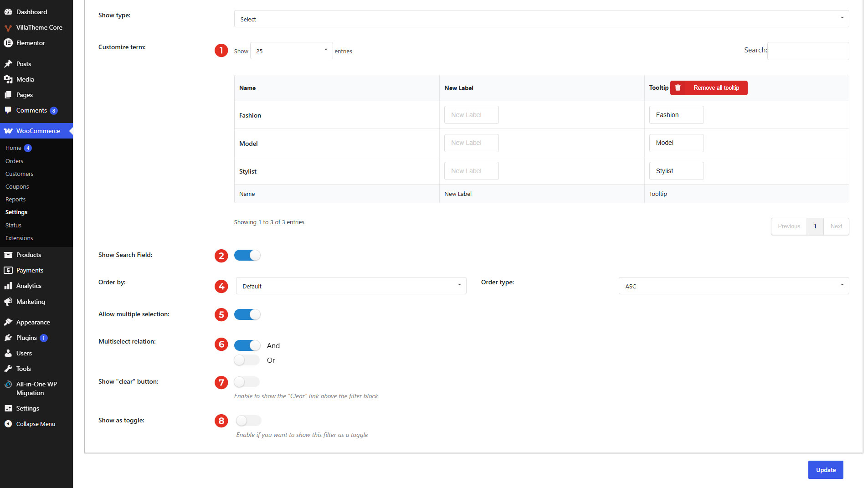Image resolution: width=868 pixels, height=488 pixels.
Task: Sort table by New Label column header
Action: point(542,88)
